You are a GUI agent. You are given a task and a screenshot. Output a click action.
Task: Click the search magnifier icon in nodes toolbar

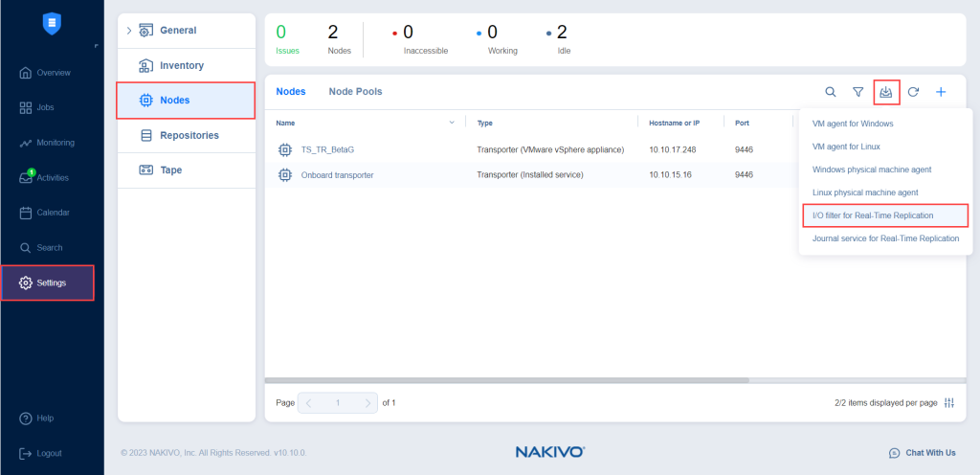click(831, 92)
